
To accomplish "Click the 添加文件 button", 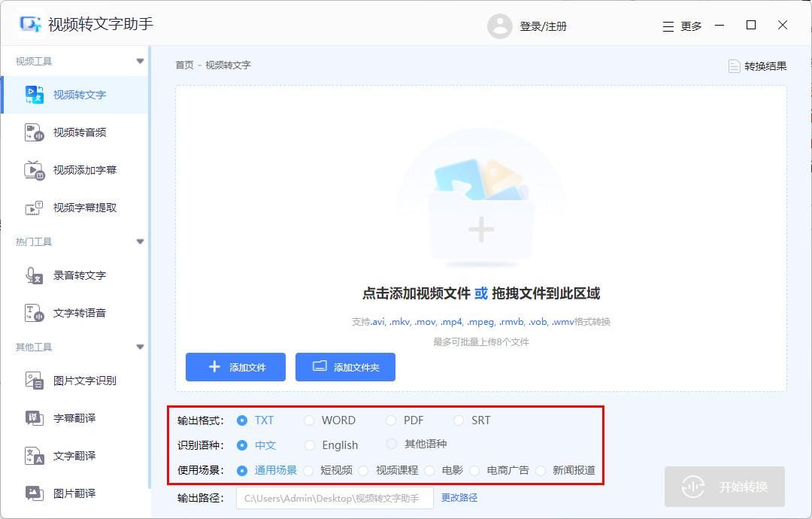I will pos(235,367).
